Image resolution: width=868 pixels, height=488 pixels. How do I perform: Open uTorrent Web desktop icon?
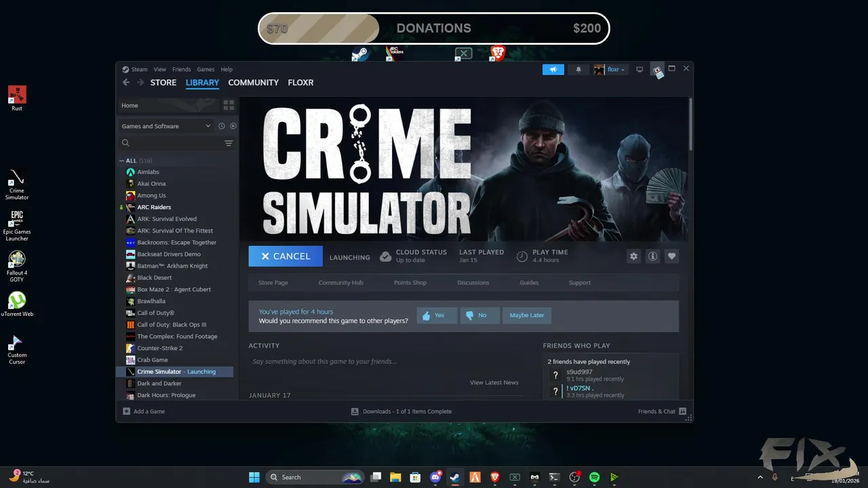point(17,304)
